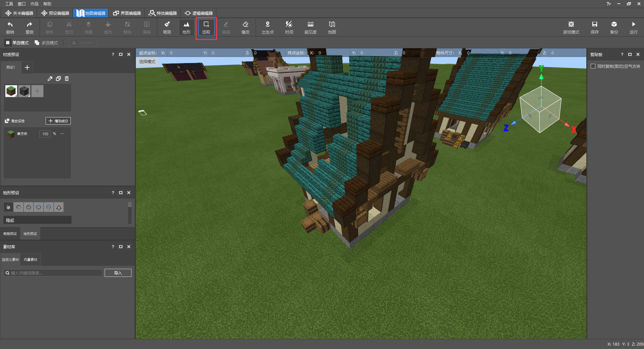Select the dark stone block material swatch
The height and width of the screenshot is (349, 644).
[24, 91]
